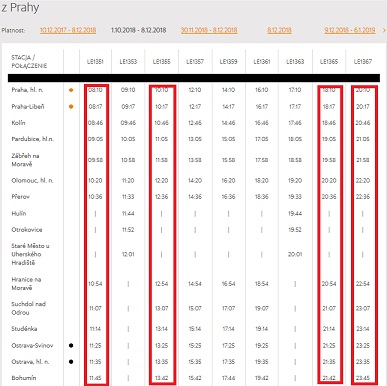Click station name Otrokovice

coord(27,230)
